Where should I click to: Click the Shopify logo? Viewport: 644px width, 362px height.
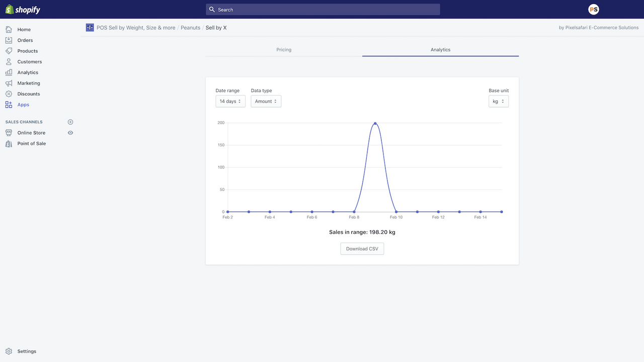click(x=23, y=10)
